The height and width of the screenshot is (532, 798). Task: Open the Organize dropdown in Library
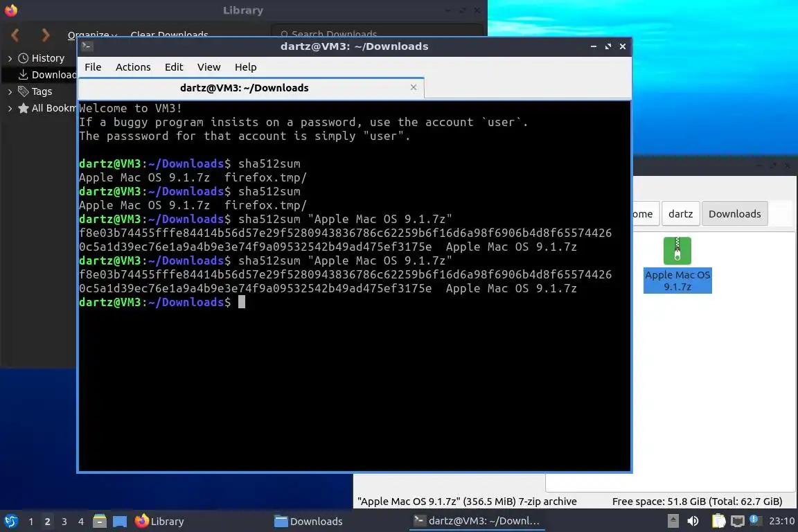93,35
